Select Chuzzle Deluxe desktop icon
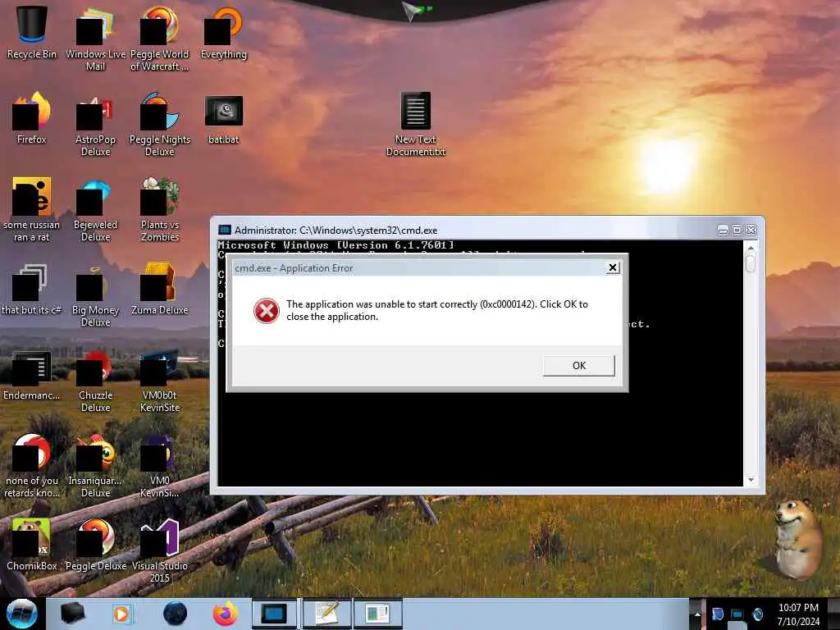The image size is (840, 630). click(x=95, y=381)
